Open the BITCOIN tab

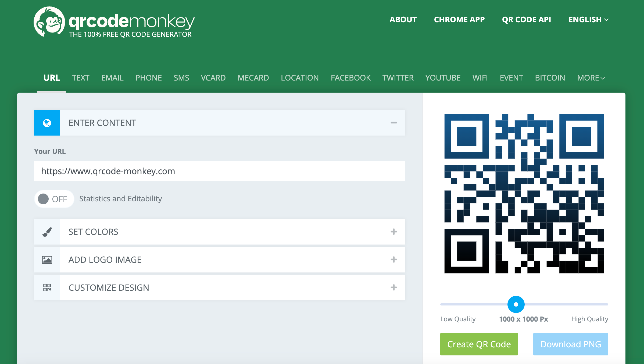550,78
